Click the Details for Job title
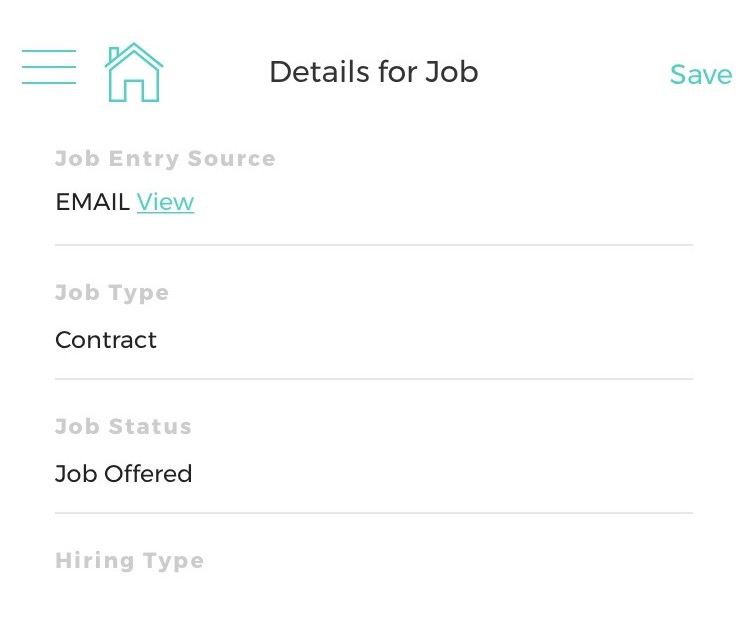 373,72
